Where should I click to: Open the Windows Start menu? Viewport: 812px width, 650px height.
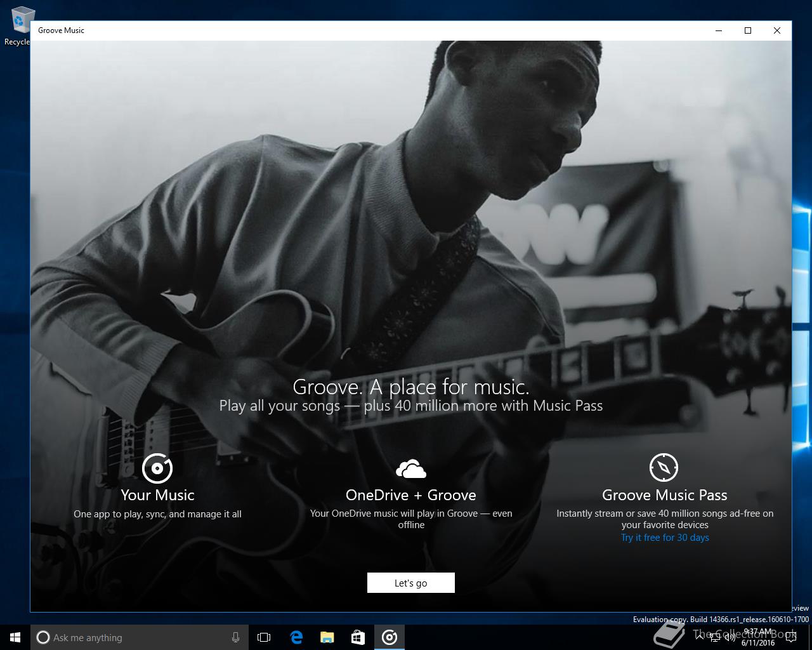pyautogui.click(x=15, y=637)
